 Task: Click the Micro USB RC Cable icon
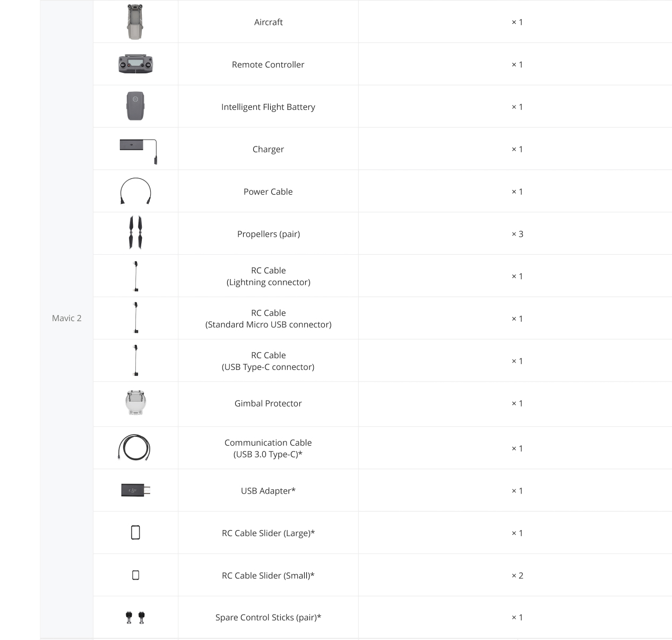(x=136, y=318)
